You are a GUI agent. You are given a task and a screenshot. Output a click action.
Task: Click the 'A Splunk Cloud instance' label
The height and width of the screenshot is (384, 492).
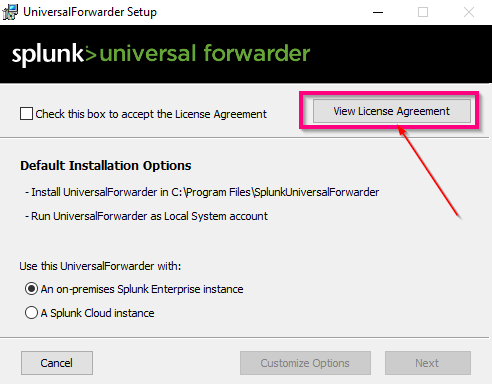(x=97, y=313)
